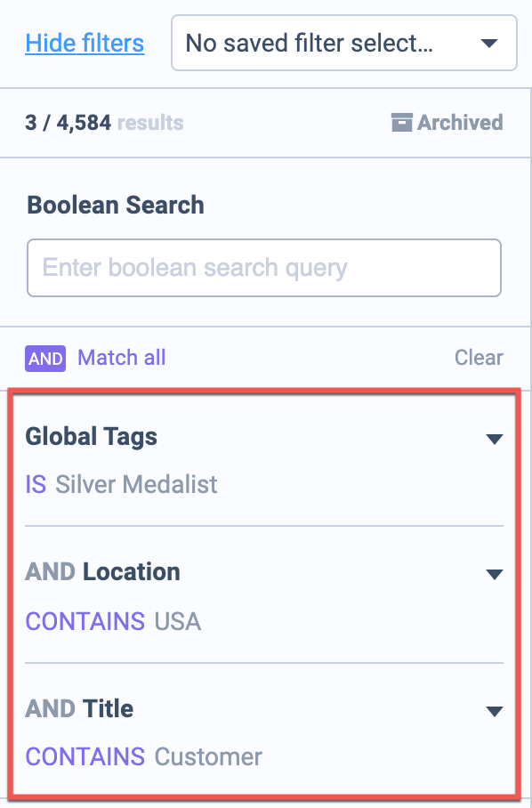Click the CONTAINS operator under Location
The width and height of the screenshot is (532, 808).
coord(85,621)
